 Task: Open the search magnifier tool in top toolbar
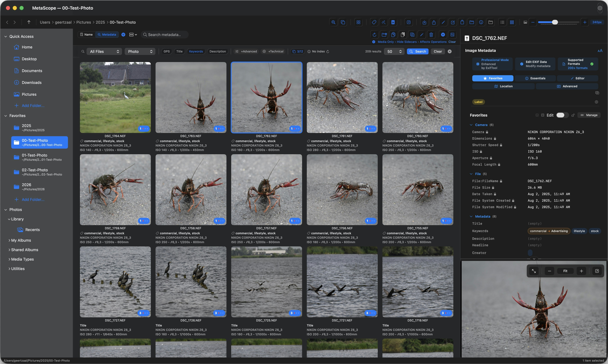click(x=333, y=22)
